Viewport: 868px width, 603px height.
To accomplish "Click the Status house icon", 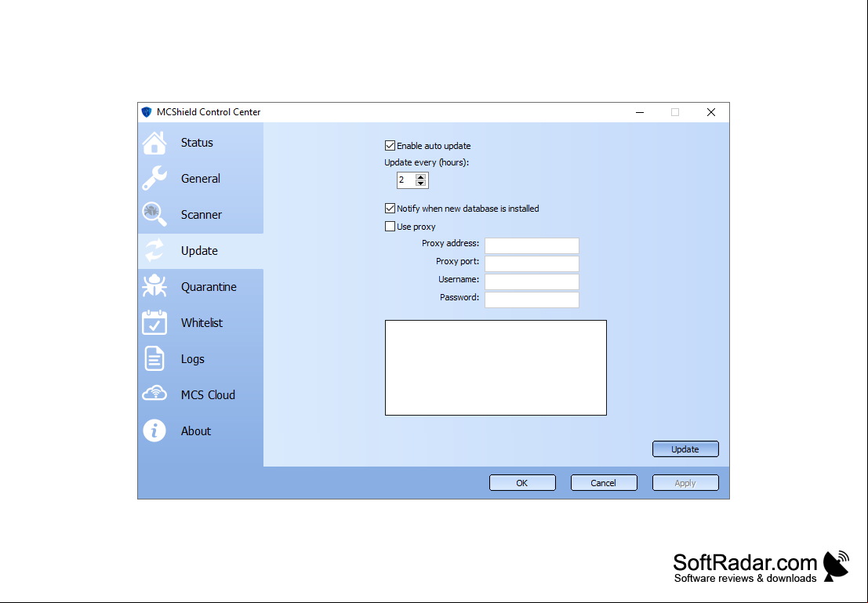I will pos(154,143).
